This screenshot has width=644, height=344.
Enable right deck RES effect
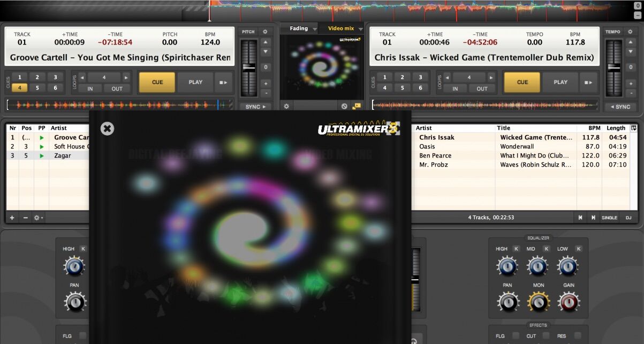coord(578,336)
